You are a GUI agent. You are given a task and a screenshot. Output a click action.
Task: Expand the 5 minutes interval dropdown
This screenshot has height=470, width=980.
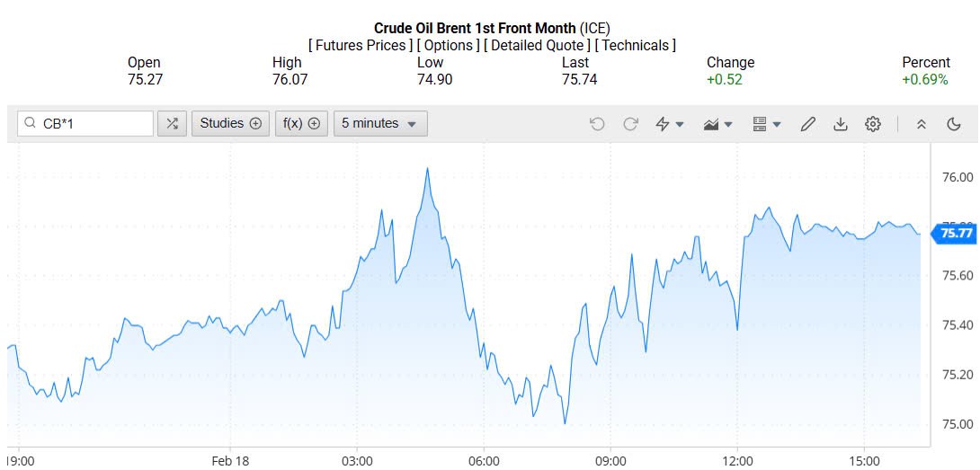pyautogui.click(x=379, y=124)
